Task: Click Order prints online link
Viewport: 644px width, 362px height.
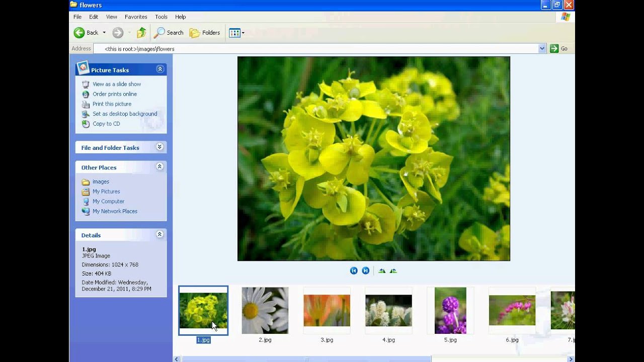Action: click(115, 94)
